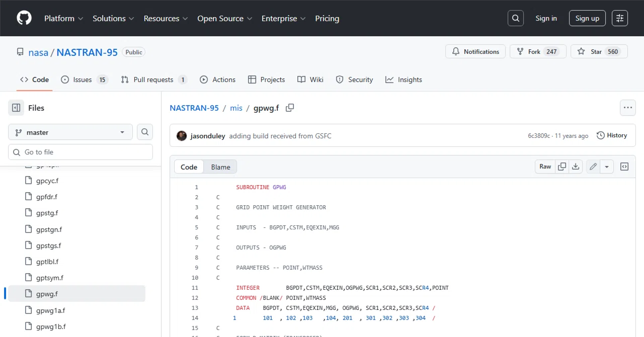Open the mis folder breadcrumb

point(236,108)
